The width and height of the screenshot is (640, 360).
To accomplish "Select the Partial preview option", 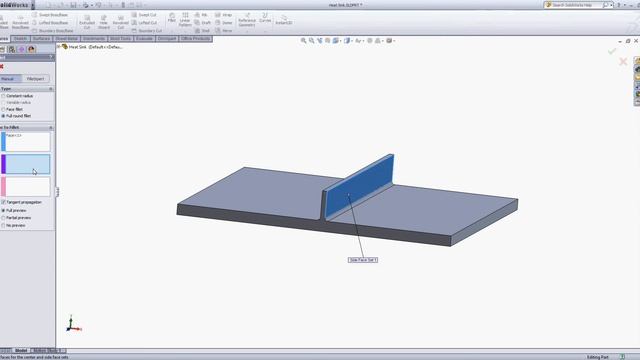I will click(x=16, y=218).
